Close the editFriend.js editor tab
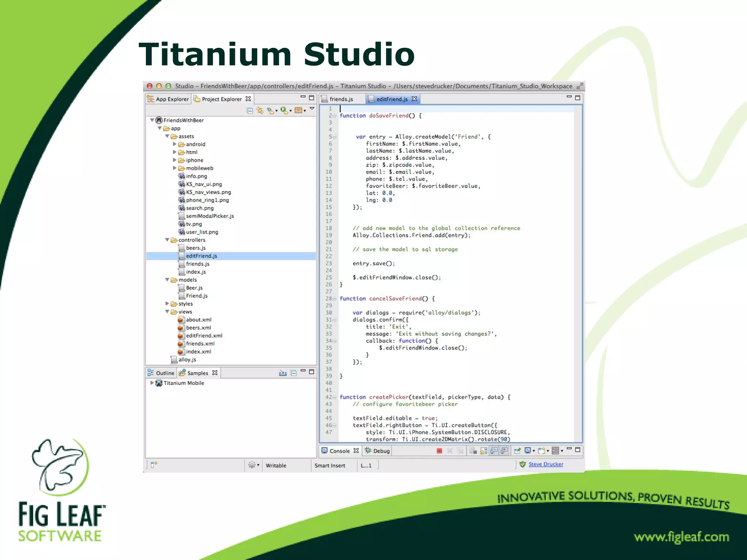 tap(414, 99)
